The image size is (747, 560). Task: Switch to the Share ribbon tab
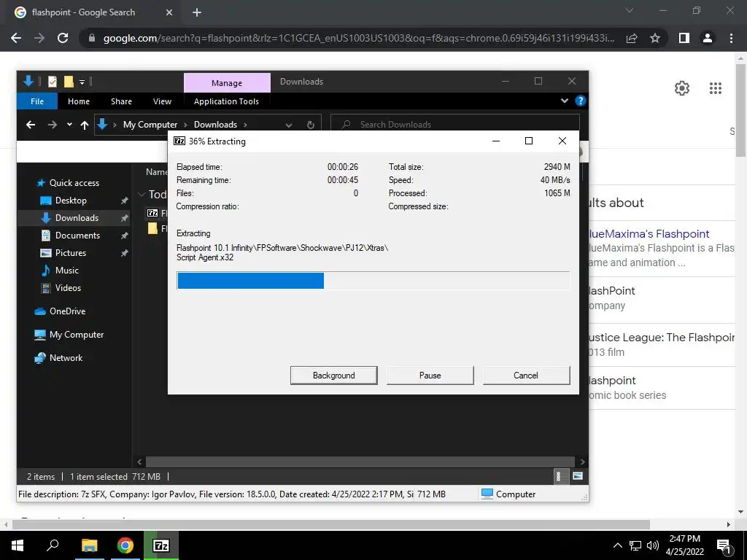click(121, 101)
